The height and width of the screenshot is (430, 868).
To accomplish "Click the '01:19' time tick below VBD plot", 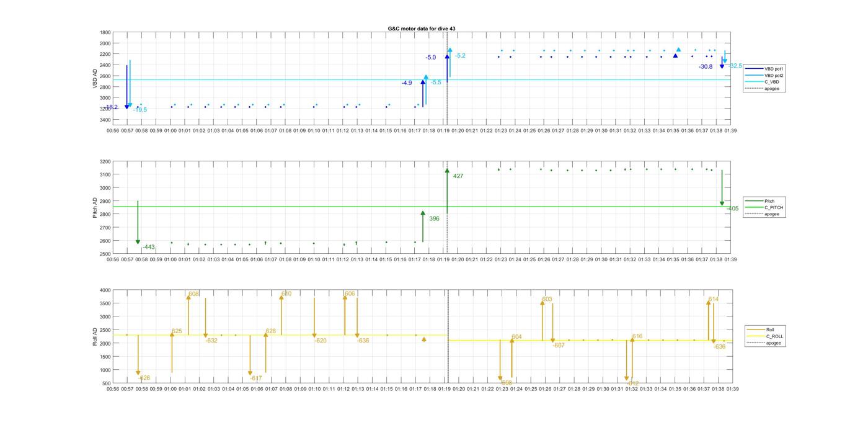I will pyautogui.click(x=443, y=131).
